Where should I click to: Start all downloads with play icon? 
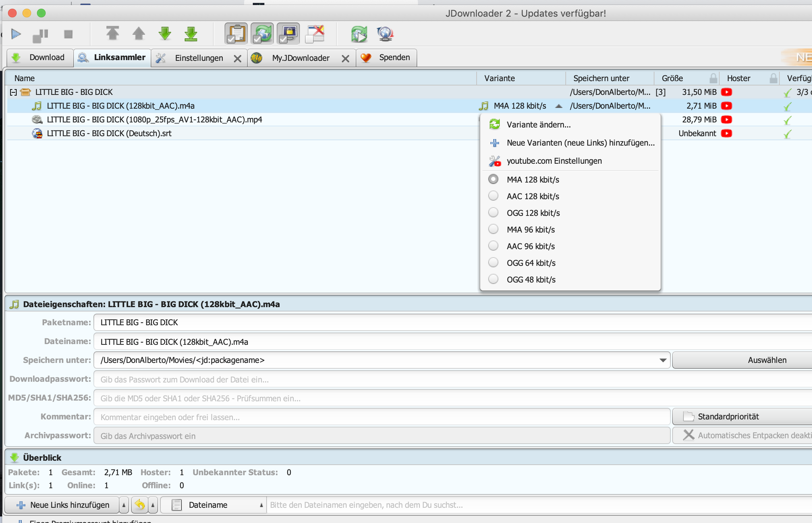pos(16,34)
